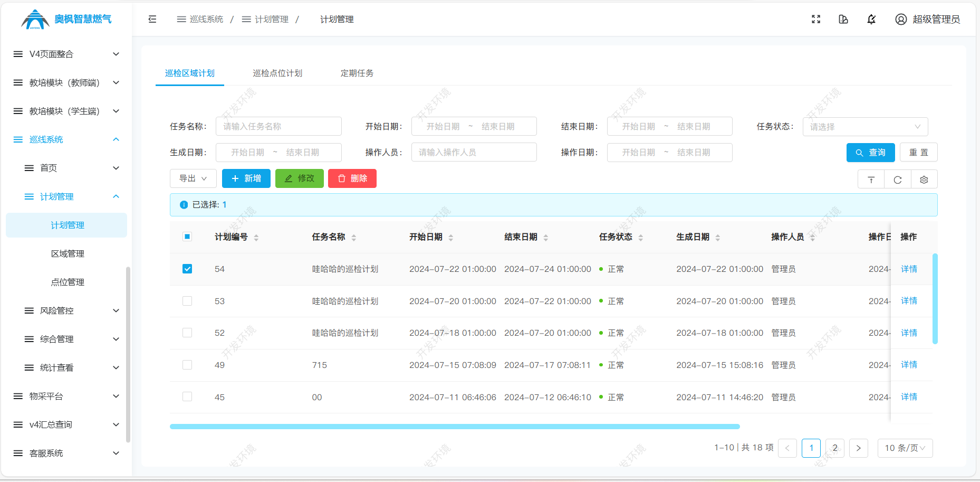
Task: Check the row 49 checkbox
Action: click(x=187, y=365)
